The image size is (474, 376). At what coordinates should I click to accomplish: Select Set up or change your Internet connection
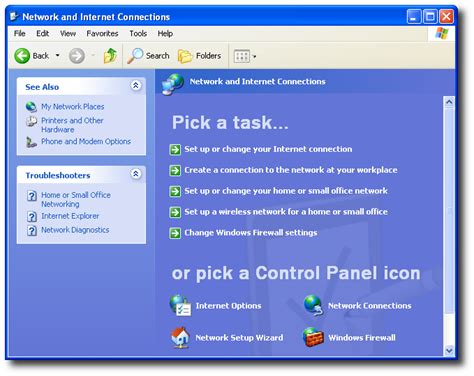coord(268,149)
